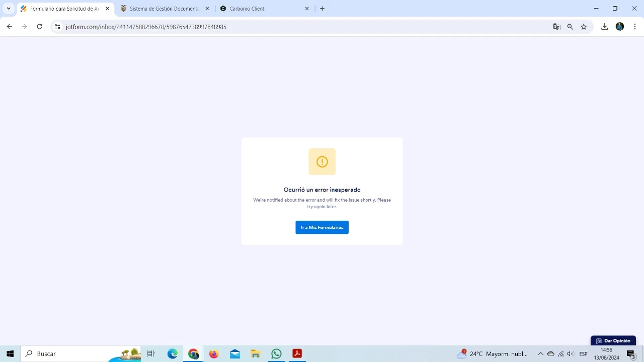Open the Chrome three-dot menu

[635, 27]
